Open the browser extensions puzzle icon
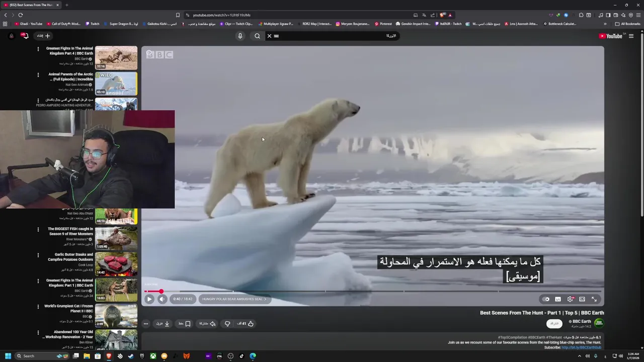 pos(581,15)
